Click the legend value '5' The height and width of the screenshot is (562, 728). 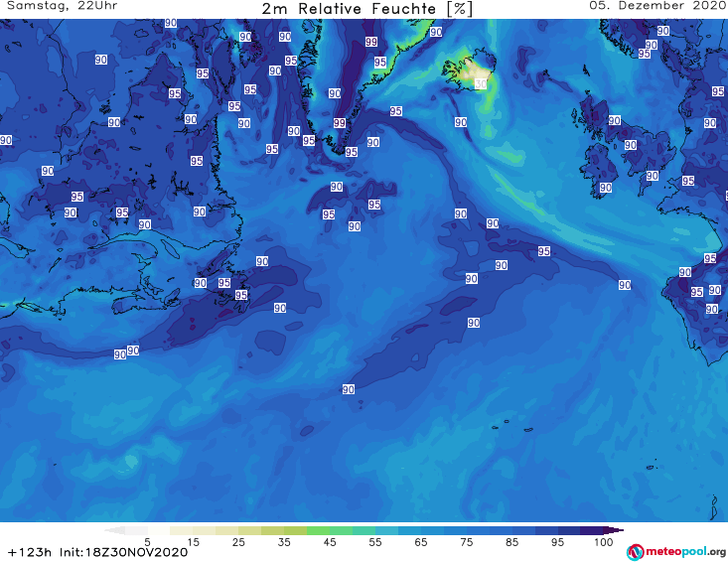pyautogui.click(x=147, y=542)
